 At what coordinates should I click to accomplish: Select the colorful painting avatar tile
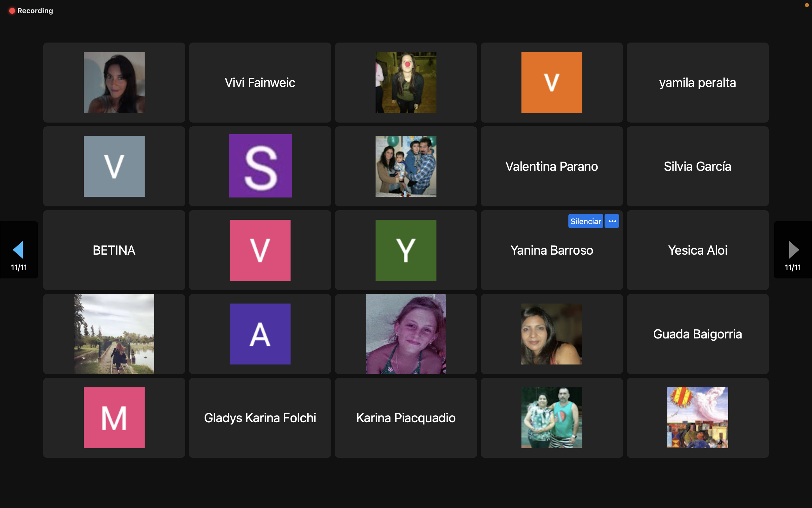pyautogui.click(x=697, y=418)
